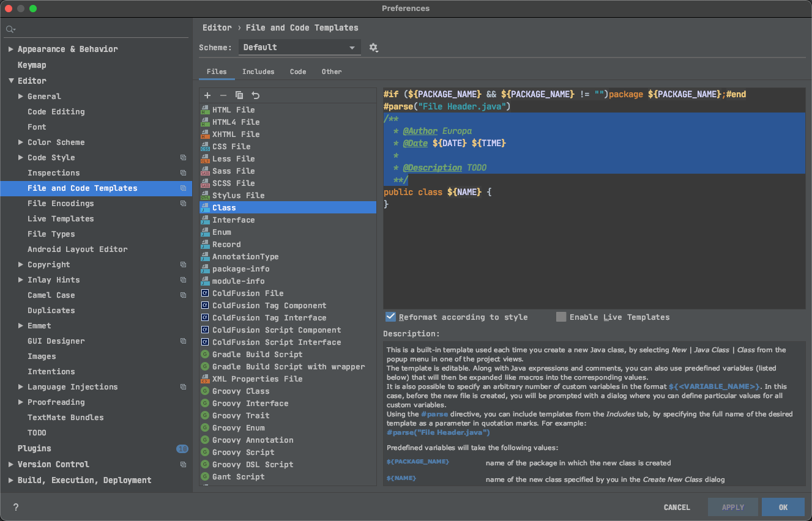This screenshot has width=812, height=521.
Task: Click the search magnifier icon in sidebar
Action: pyautogui.click(x=11, y=29)
